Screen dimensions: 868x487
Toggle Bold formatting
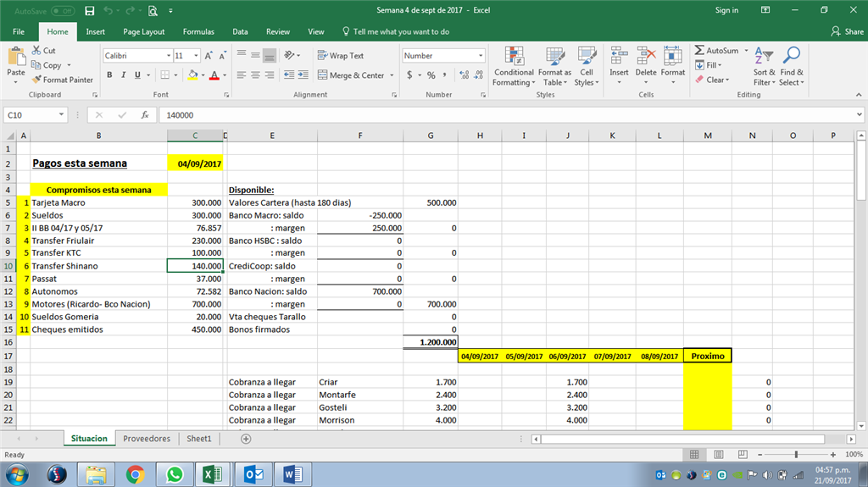(110, 75)
